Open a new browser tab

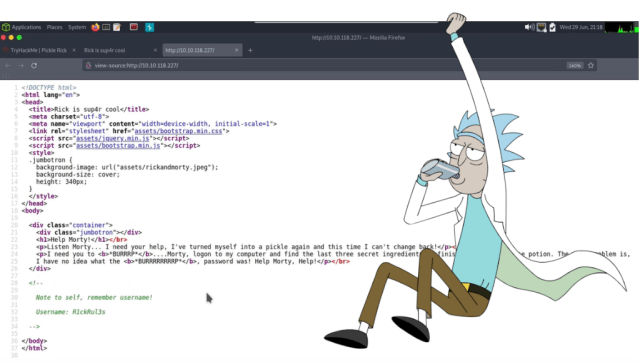pos(250,50)
